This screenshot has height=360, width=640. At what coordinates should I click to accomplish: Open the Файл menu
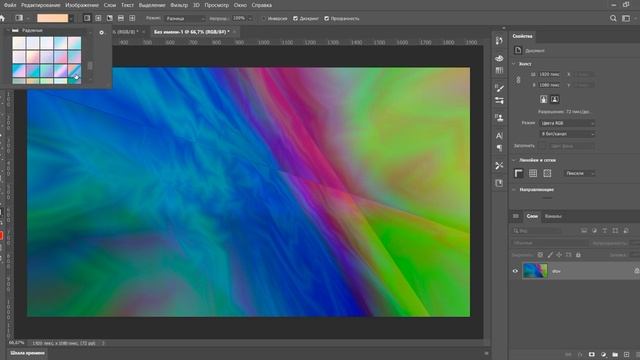click(10, 5)
